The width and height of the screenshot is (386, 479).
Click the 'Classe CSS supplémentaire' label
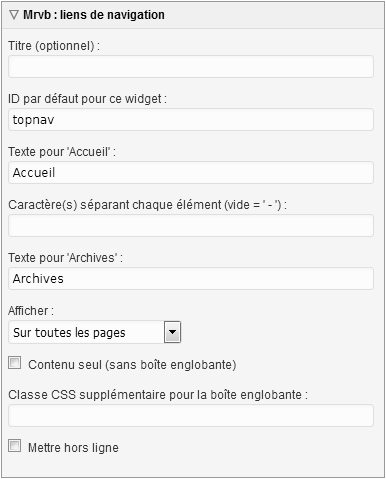click(158, 395)
